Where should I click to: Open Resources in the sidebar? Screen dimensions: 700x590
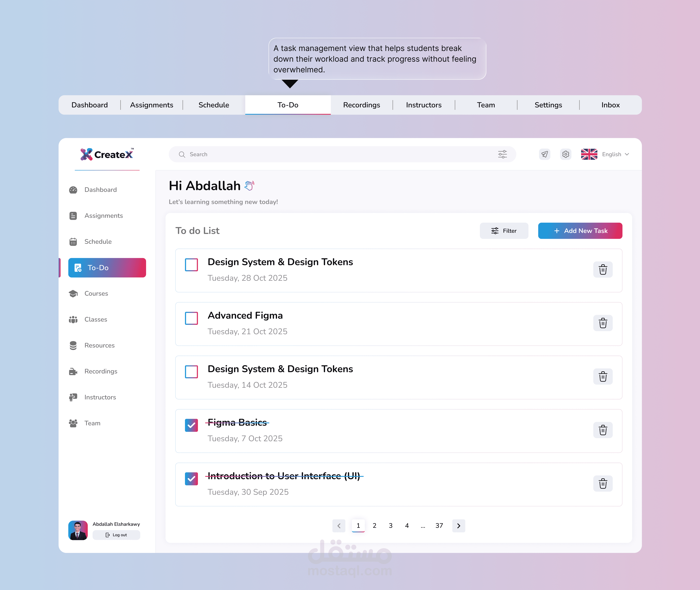(99, 345)
